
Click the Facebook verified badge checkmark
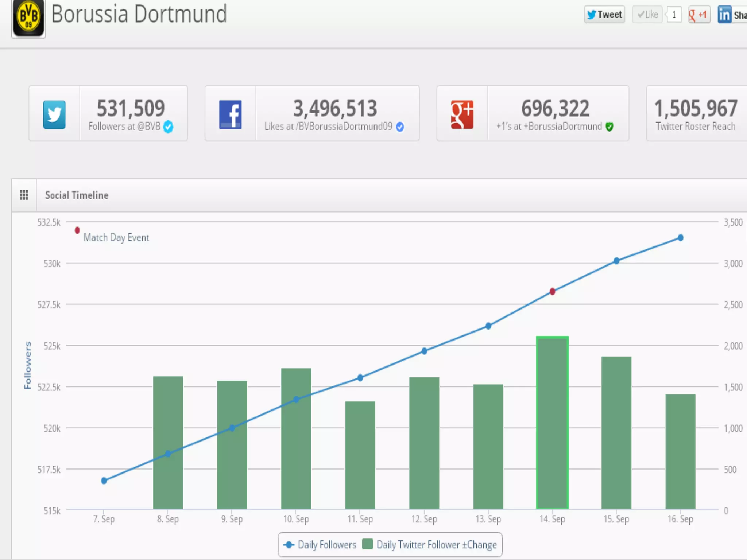click(x=400, y=127)
